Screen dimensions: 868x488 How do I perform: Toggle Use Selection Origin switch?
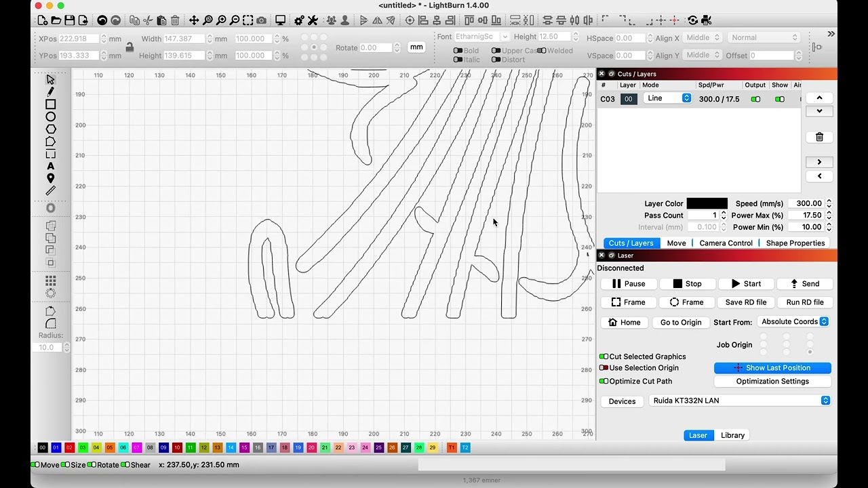click(604, 368)
